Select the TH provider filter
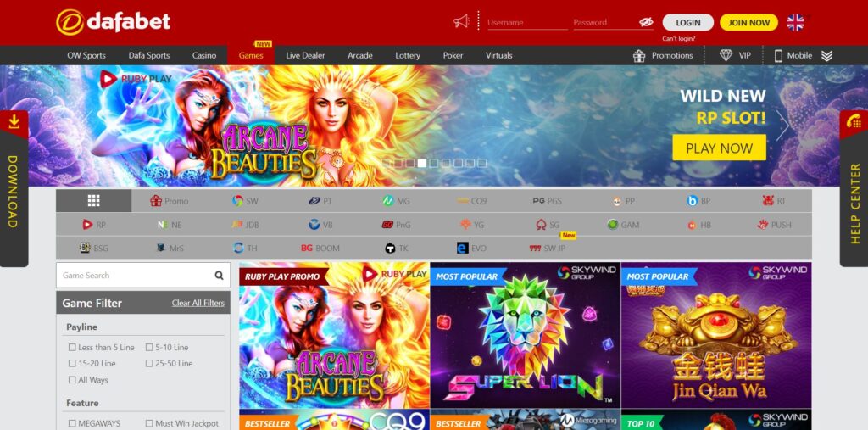Viewport: 868px width, 430px height. click(245, 249)
